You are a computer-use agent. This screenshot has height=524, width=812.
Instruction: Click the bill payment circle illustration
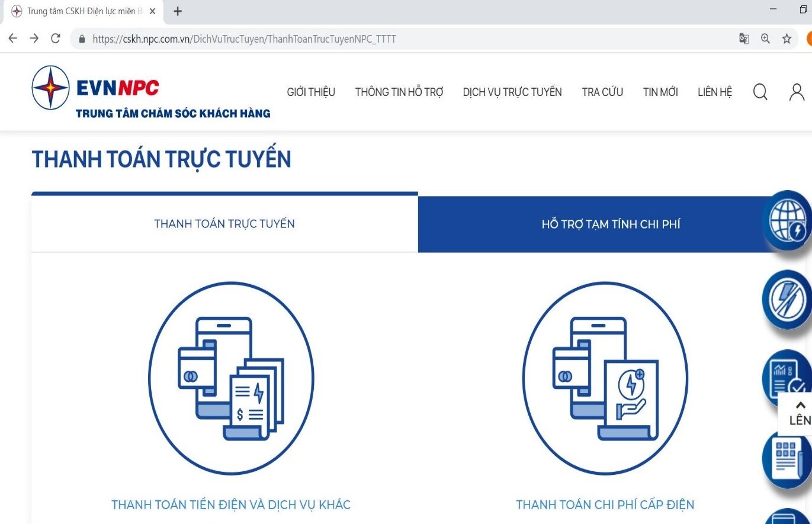pos(231,378)
